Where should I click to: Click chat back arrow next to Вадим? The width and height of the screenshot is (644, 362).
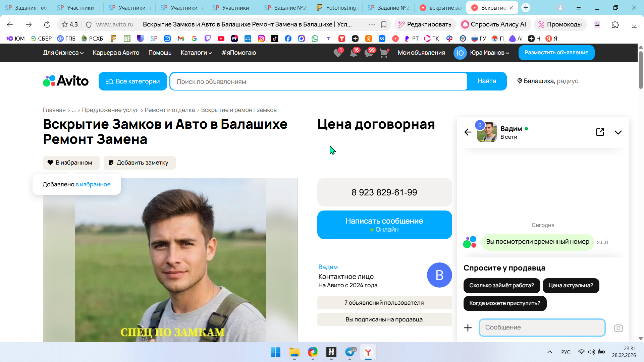coord(468,132)
